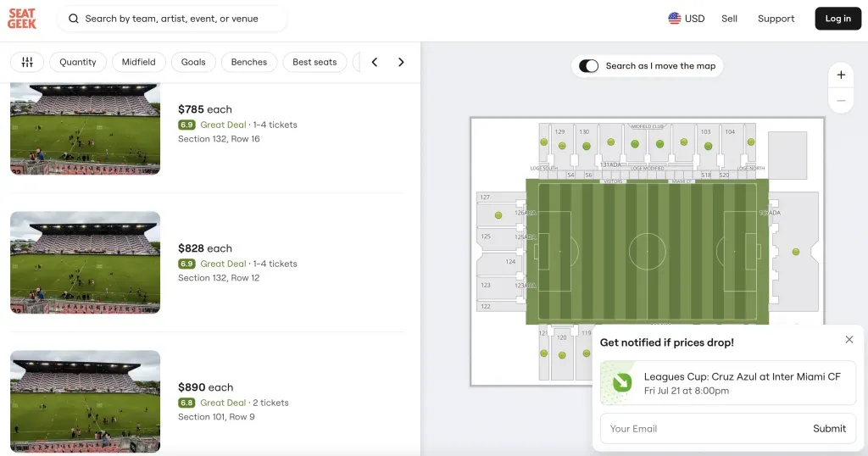Open the Support menu item

coord(776,19)
